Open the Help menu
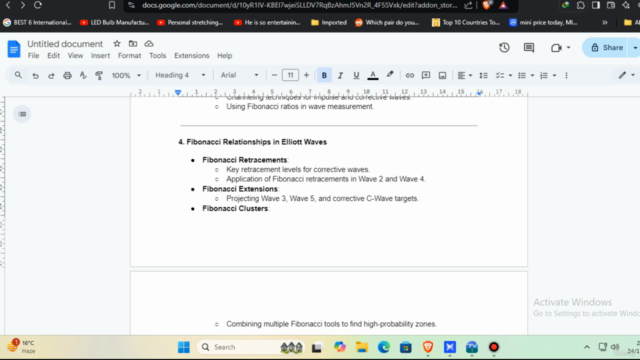640x360 pixels. 224,56
